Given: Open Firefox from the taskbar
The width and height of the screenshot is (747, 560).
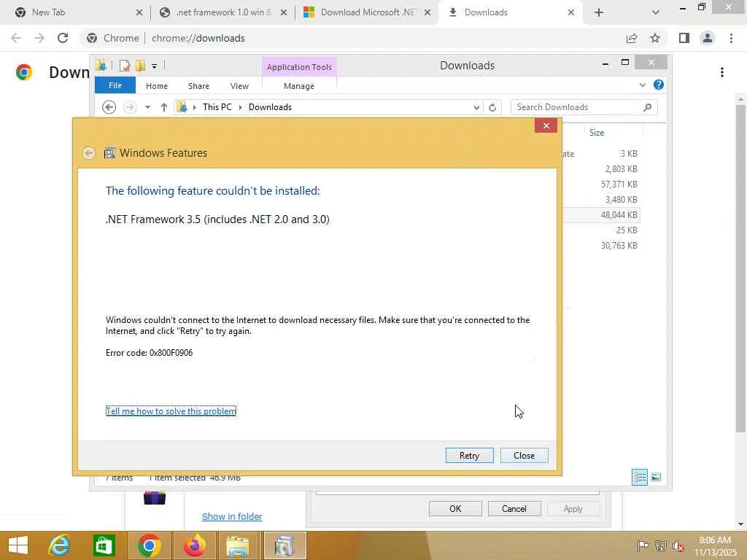Looking at the screenshot, I should [x=194, y=545].
